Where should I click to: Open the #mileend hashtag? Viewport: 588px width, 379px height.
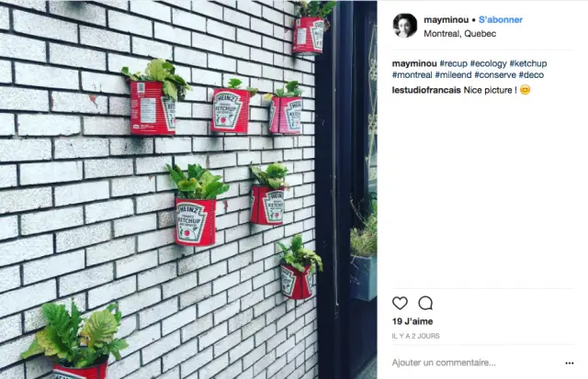coord(453,75)
